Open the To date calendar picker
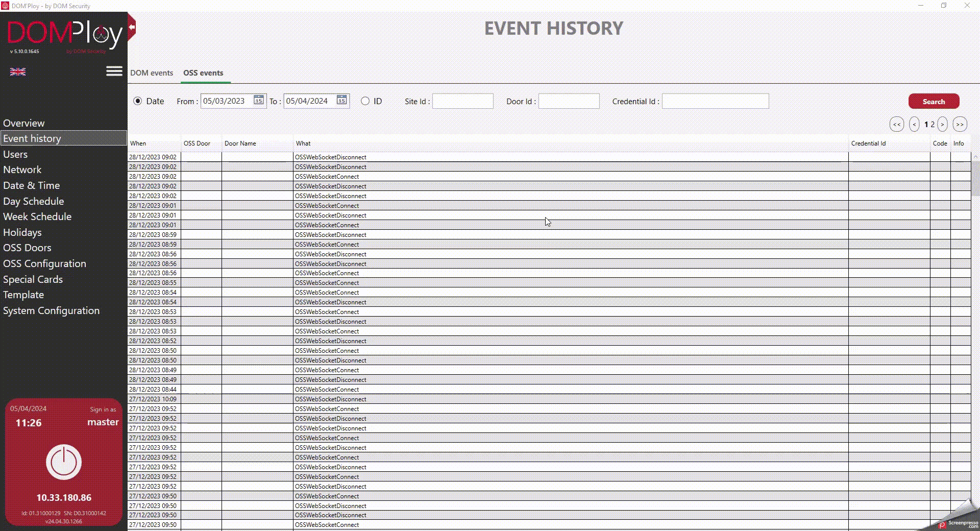The height and width of the screenshot is (531, 980). click(x=341, y=100)
